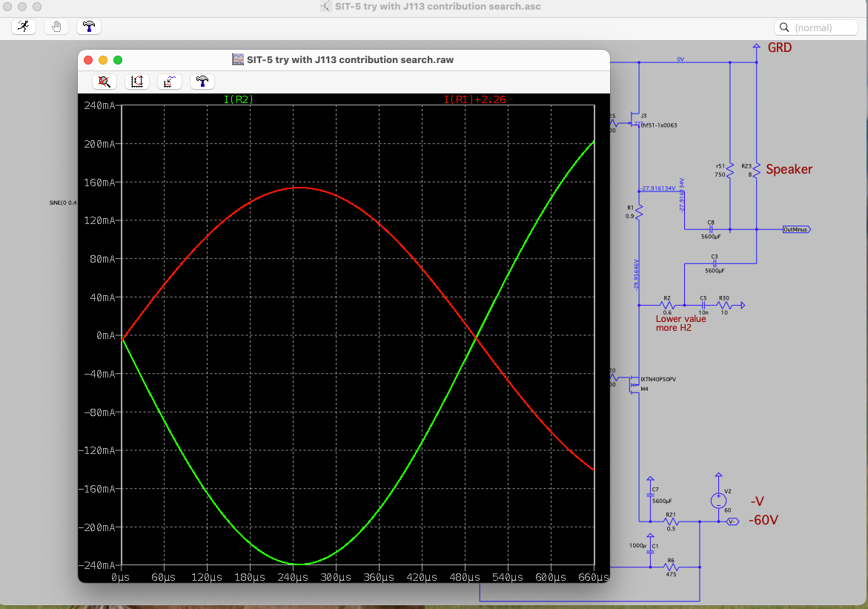
Task: Click the -160mA Y-axis label
Action: click(96, 489)
